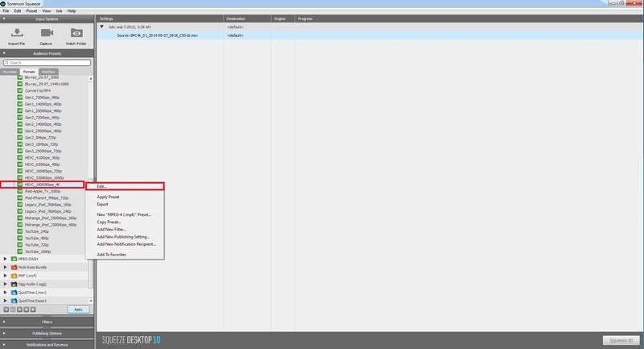
Task: Select the YouTube_720p preset
Action: [36, 244]
